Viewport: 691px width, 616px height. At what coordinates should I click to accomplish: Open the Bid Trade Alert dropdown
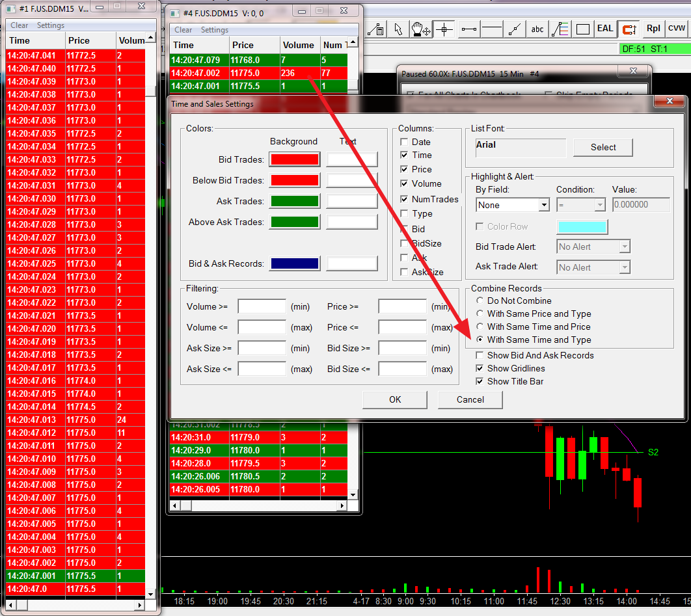coord(593,247)
